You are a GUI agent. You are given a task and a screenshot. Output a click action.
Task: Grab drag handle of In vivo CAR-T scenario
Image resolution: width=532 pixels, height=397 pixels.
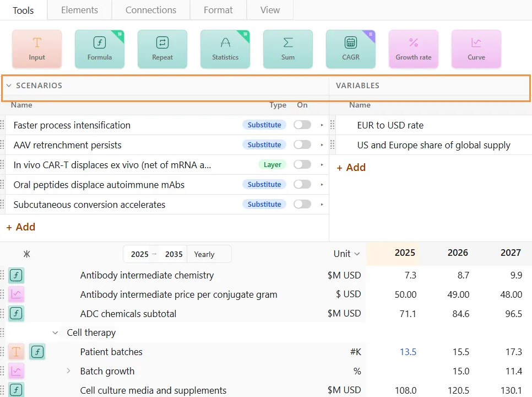2,165
